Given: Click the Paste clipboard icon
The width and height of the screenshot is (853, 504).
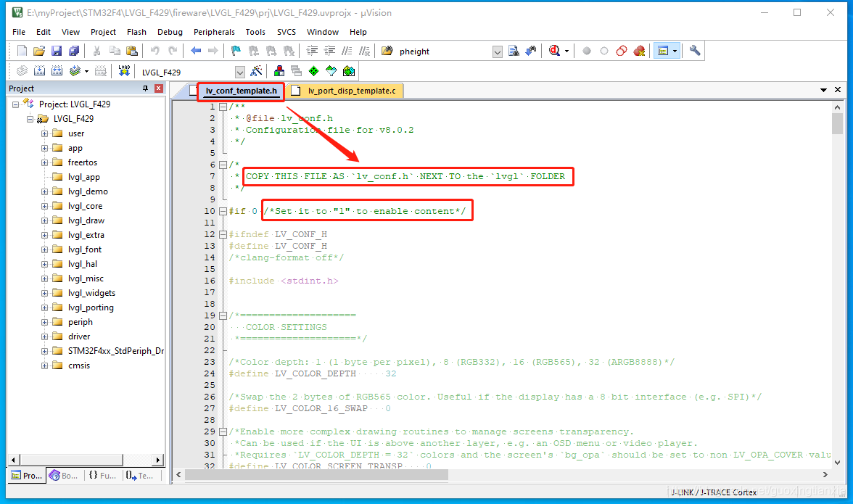Looking at the screenshot, I should 132,51.
